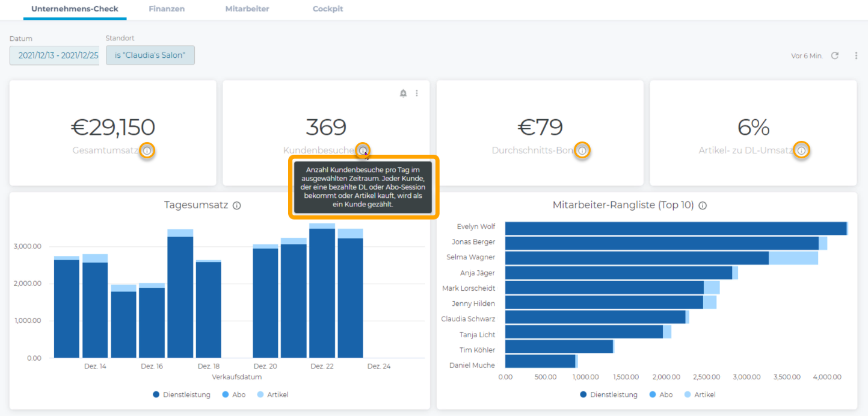Image resolution: width=868 pixels, height=416 pixels.
Task: Click info icon next to Gesamtumsatz
Action: pos(147,151)
